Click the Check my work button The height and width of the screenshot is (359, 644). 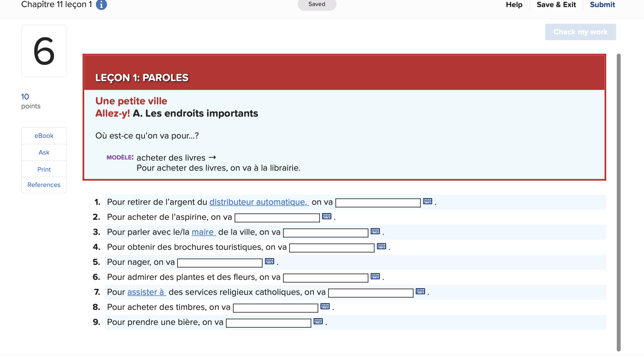point(580,32)
